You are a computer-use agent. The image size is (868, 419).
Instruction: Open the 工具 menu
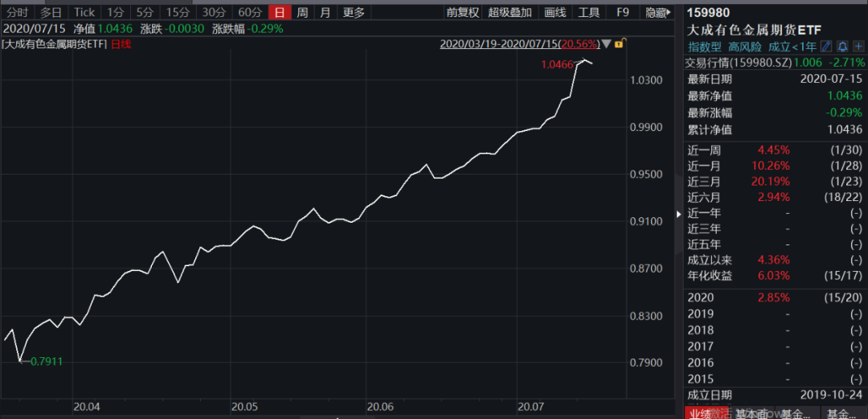click(589, 12)
